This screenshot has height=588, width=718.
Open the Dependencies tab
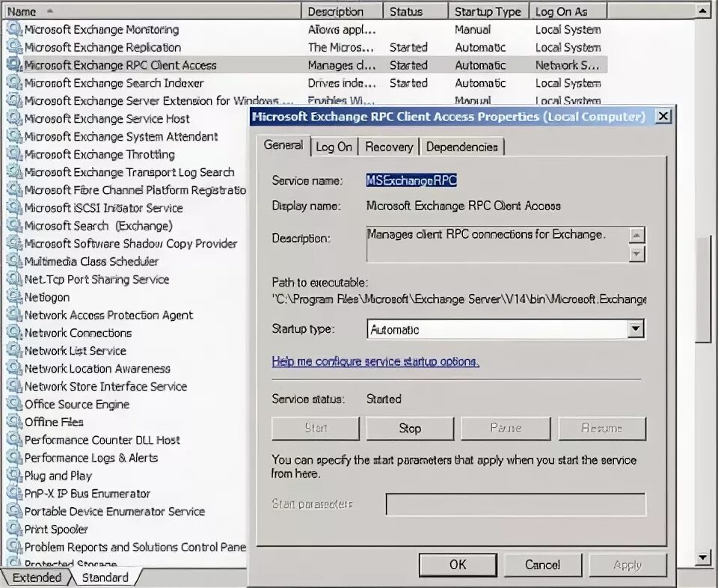point(462,147)
